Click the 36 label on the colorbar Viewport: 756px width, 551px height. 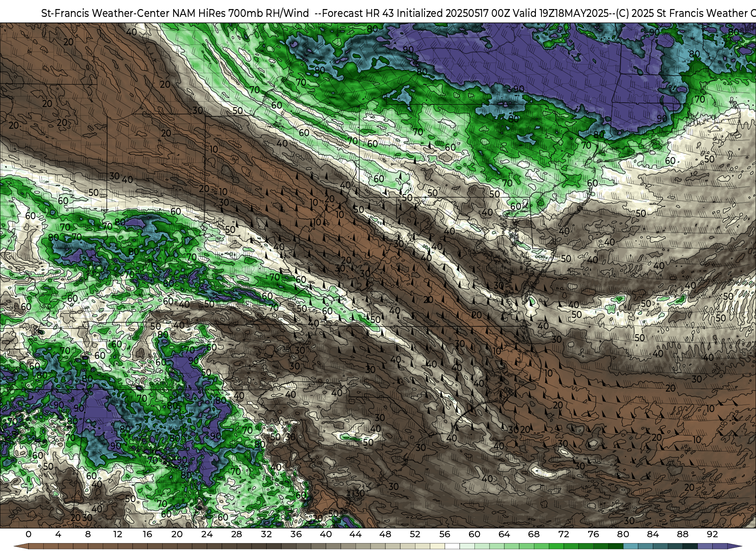point(296,534)
